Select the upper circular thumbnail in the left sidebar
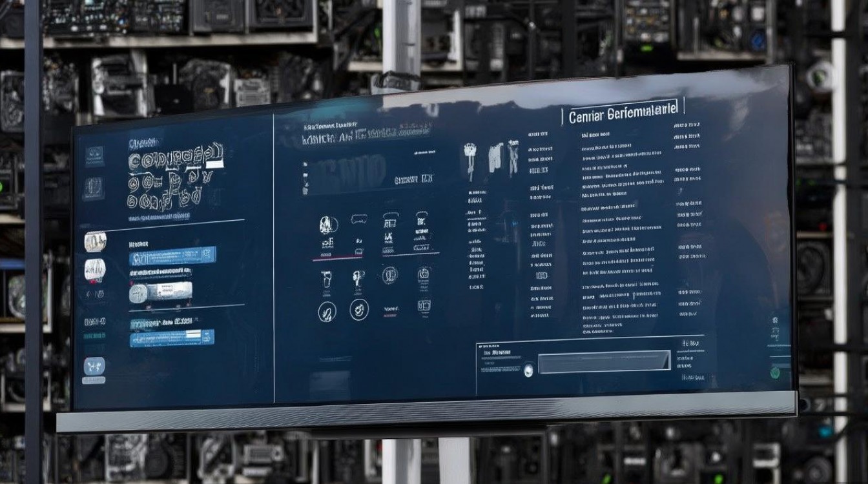 [x=95, y=241]
